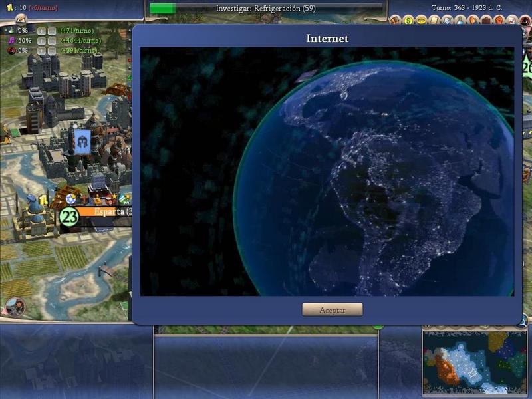Open the Espionage Advisor dark icon
The height and width of the screenshot is (399, 532).
(x=525, y=21)
